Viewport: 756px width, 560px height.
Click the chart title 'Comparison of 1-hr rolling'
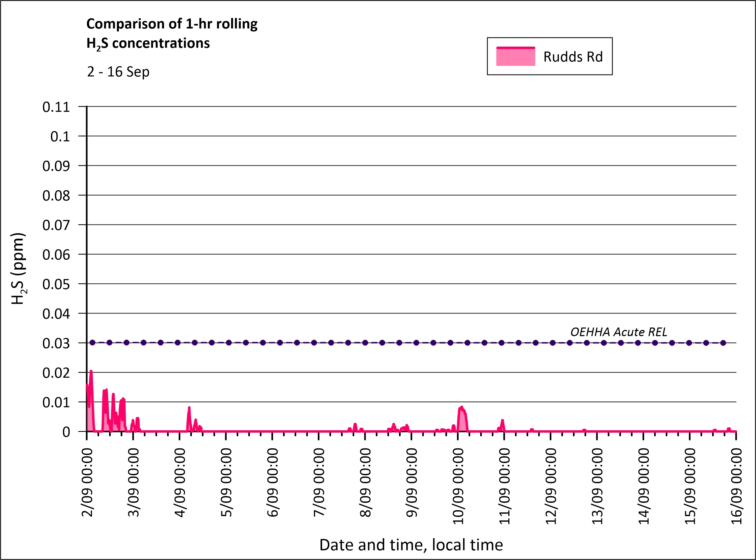tap(172, 24)
